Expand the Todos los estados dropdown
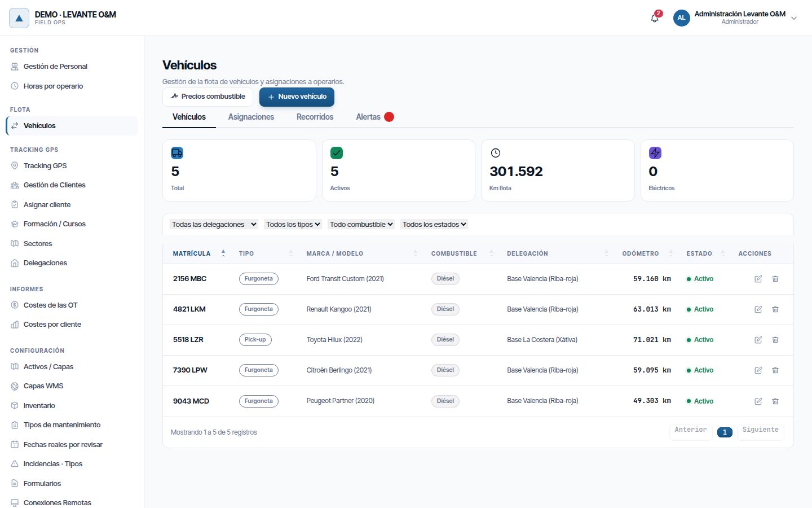This screenshot has width=812, height=508. click(x=434, y=224)
